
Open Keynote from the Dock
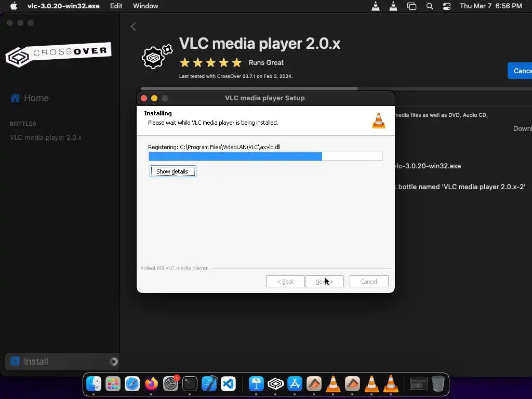(x=256, y=384)
